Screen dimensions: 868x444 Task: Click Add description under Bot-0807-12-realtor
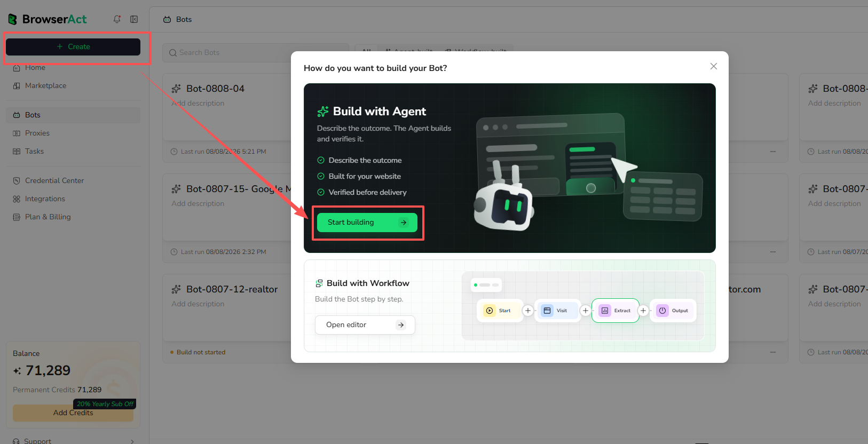click(x=198, y=304)
